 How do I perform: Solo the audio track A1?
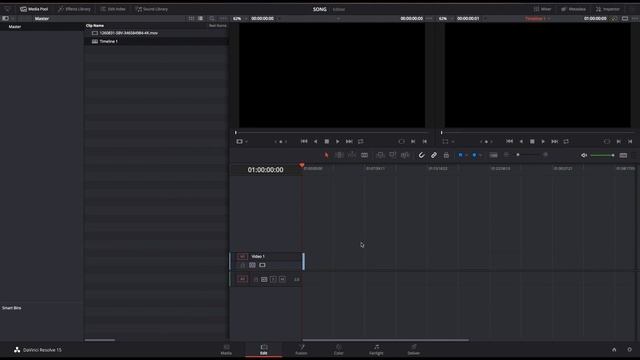(273, 279)
